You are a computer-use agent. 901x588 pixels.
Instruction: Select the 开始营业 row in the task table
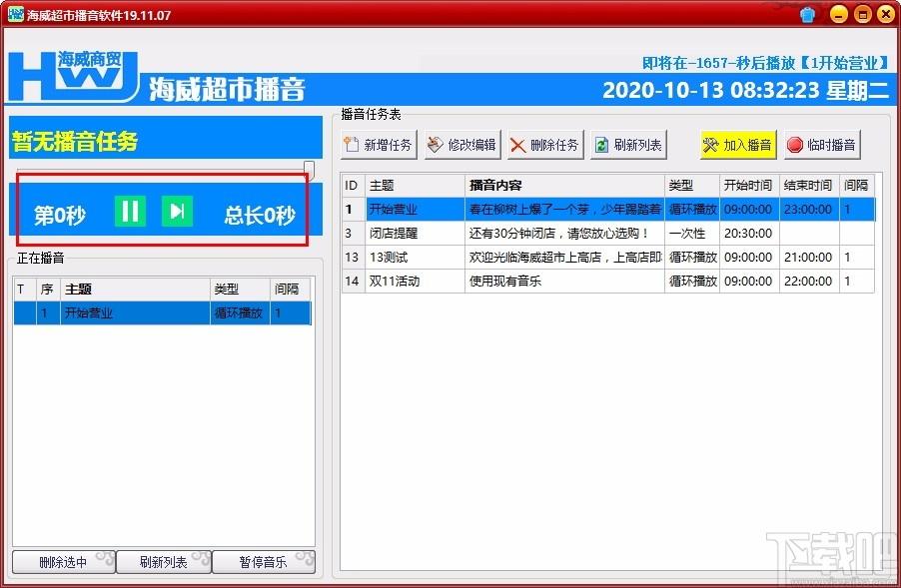click(x=608, y=209)
